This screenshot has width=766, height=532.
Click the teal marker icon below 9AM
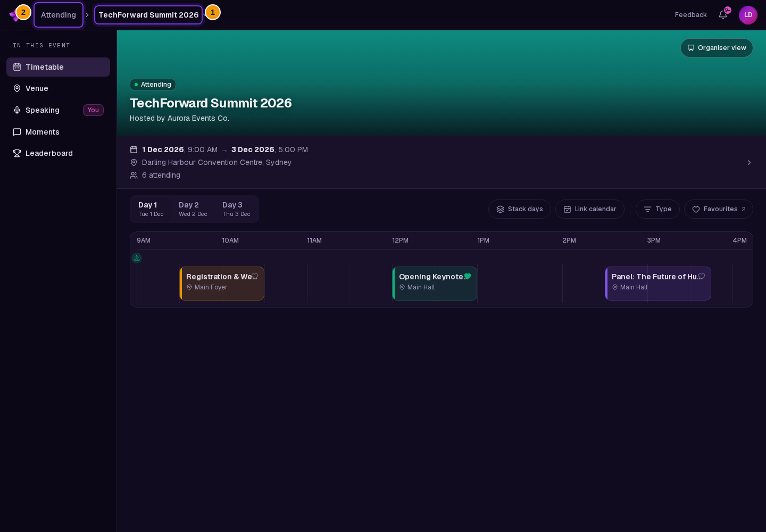coord(137,258)
